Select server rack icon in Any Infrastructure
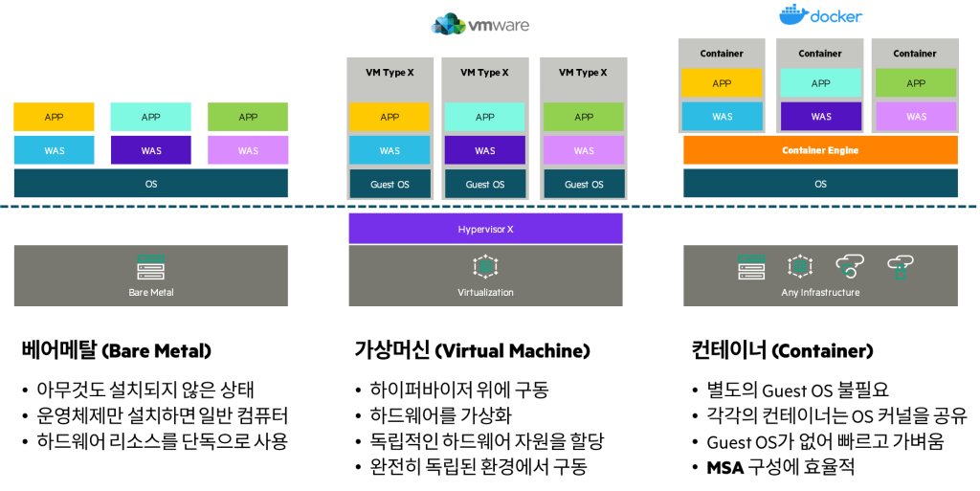The width and height of the screenshot is (980, 491). click(x=751, y=267)
